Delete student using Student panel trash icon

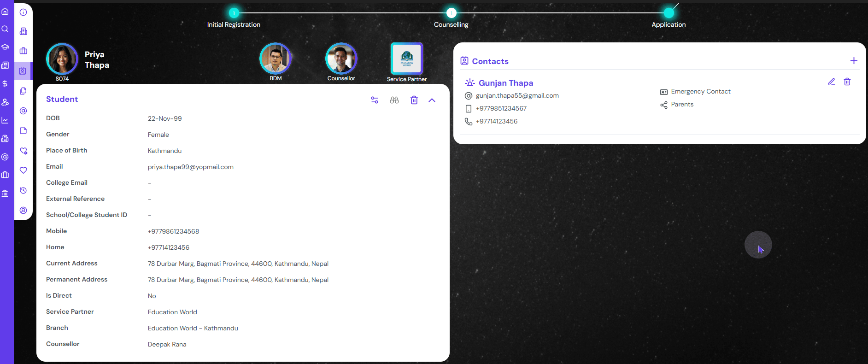tap(414, 100)
